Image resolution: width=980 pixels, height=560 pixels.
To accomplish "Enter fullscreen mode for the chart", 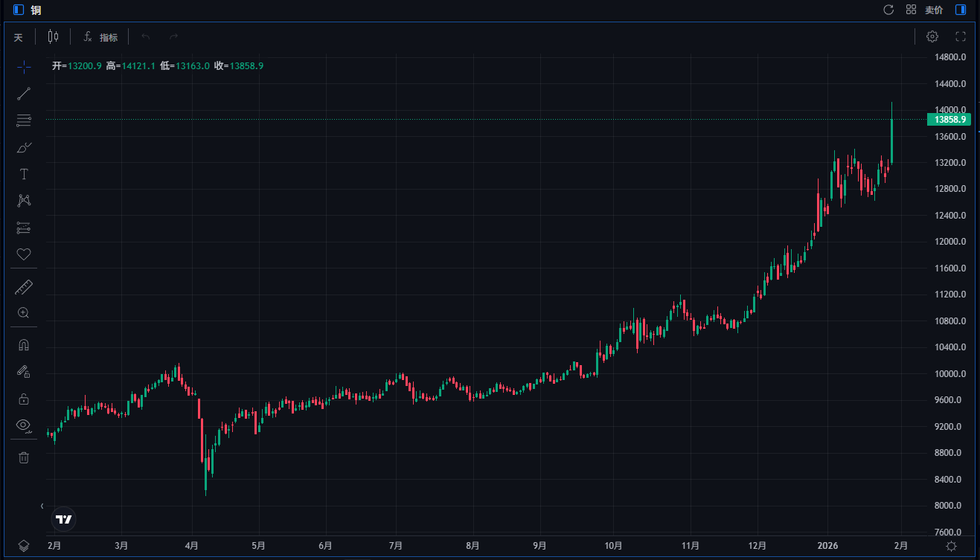I will pyautogui.click(x=960, y=36).
